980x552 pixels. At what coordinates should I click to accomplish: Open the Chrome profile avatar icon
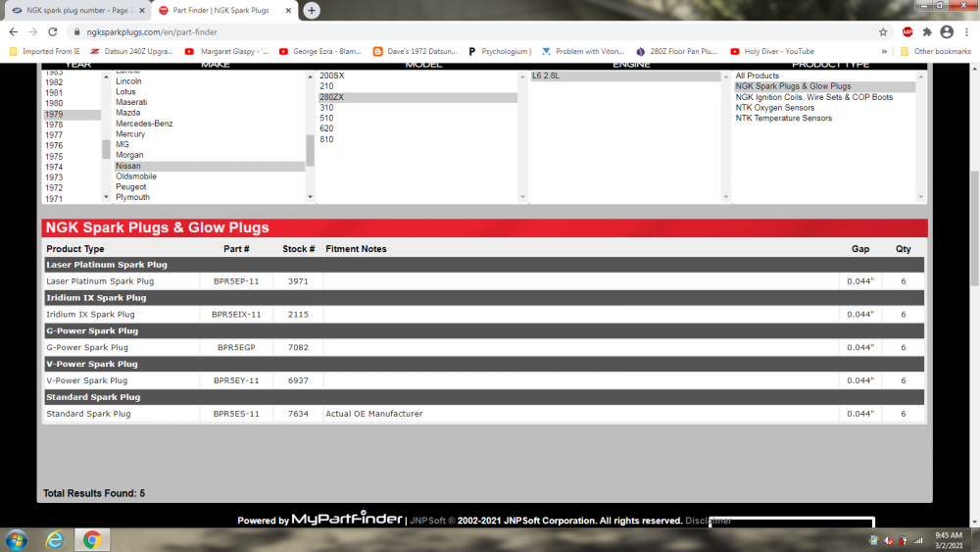tap(947, 32)
